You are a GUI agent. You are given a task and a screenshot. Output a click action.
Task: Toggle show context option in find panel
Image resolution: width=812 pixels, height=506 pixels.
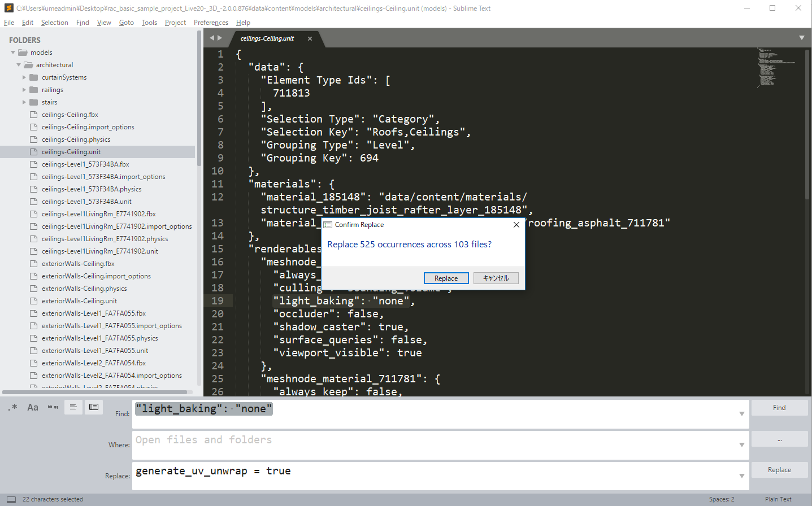(x=73, y=407)
